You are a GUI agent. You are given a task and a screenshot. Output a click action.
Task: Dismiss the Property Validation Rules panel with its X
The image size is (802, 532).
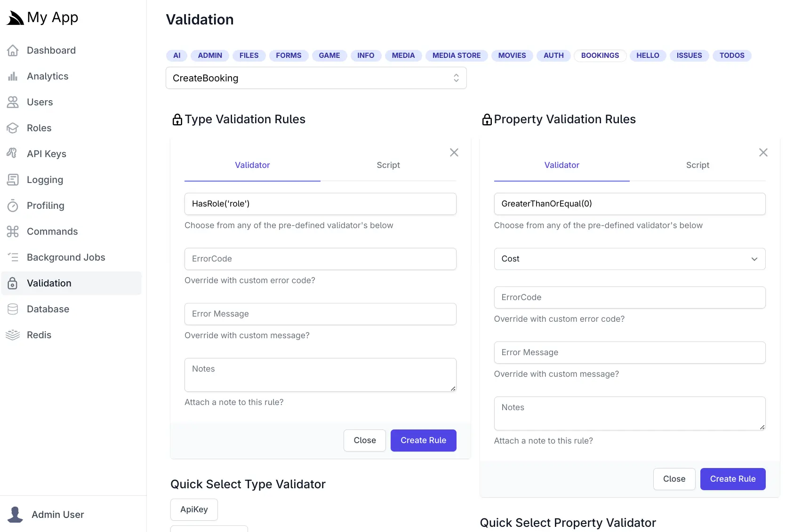(763, 152)
